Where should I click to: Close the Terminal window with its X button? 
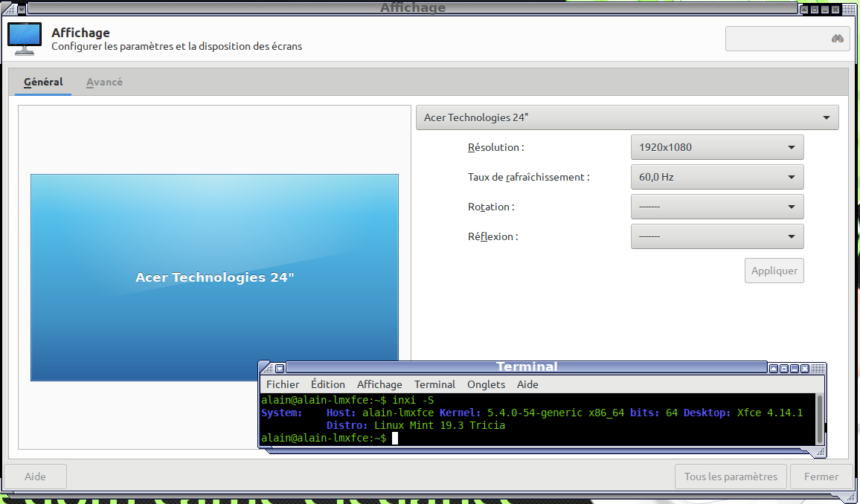(x=806, y=368)
